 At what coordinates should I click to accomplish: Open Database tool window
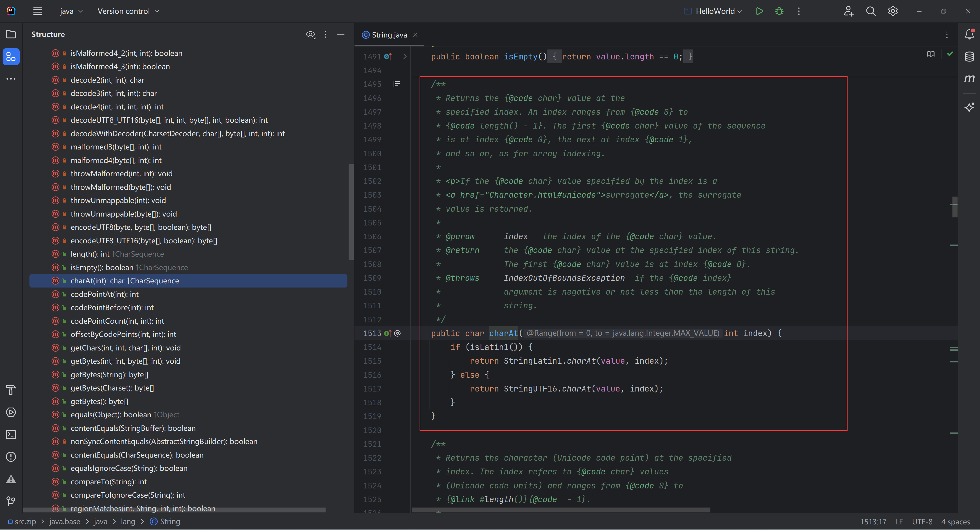(x=969, y=57)
